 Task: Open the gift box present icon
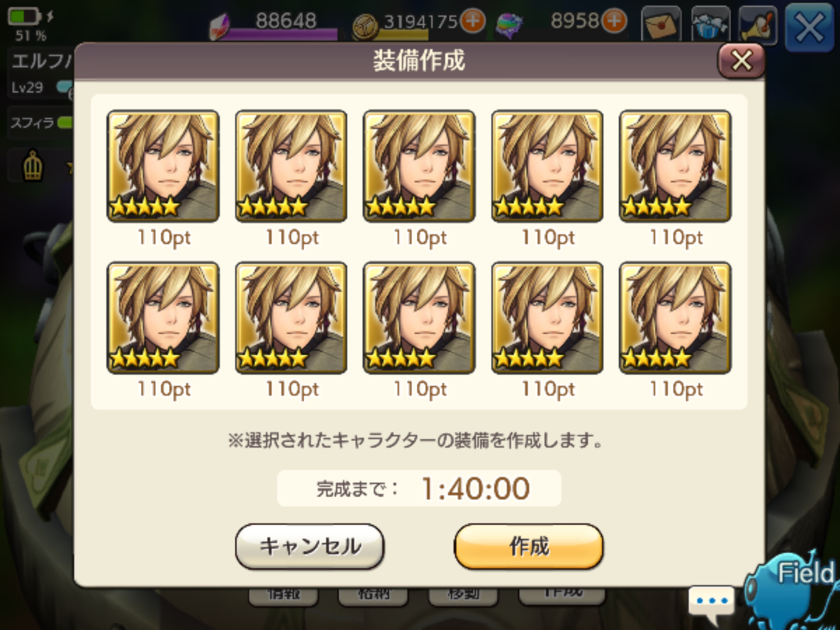point(711,25)
